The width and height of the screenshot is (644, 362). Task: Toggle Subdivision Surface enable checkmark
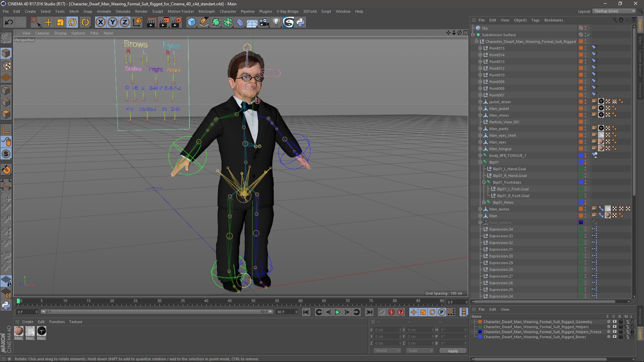(589, 35)
